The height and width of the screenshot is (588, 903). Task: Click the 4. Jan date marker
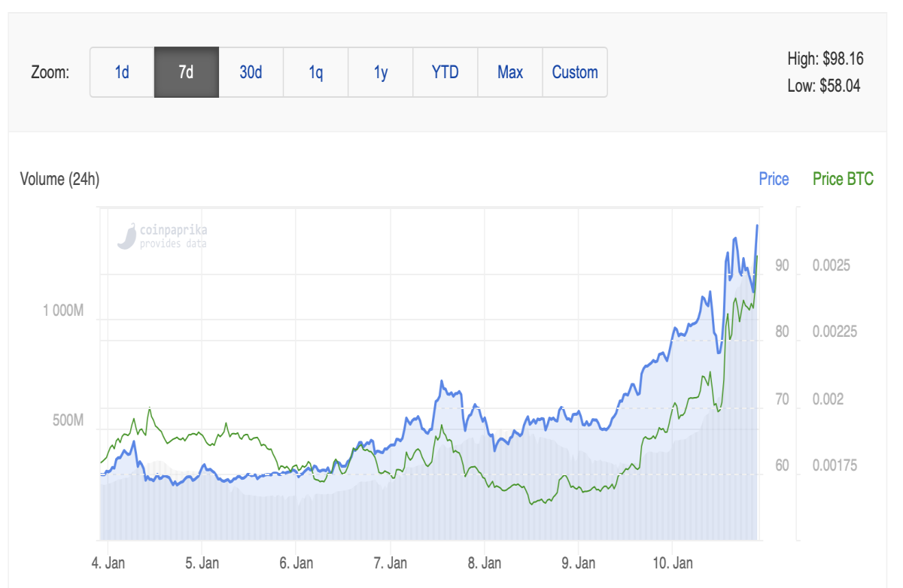pyautogui.click(x=110, y=562)
